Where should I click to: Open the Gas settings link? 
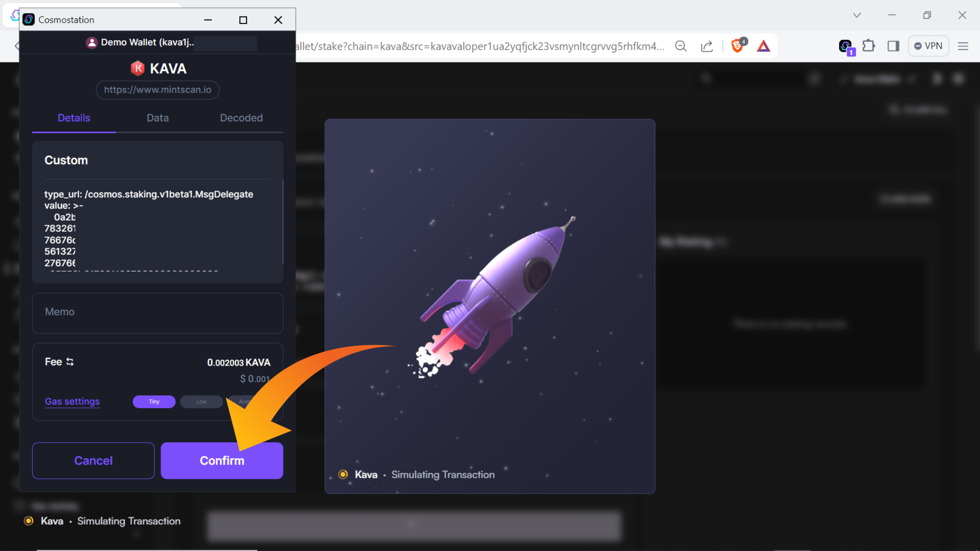coord(72,401)
